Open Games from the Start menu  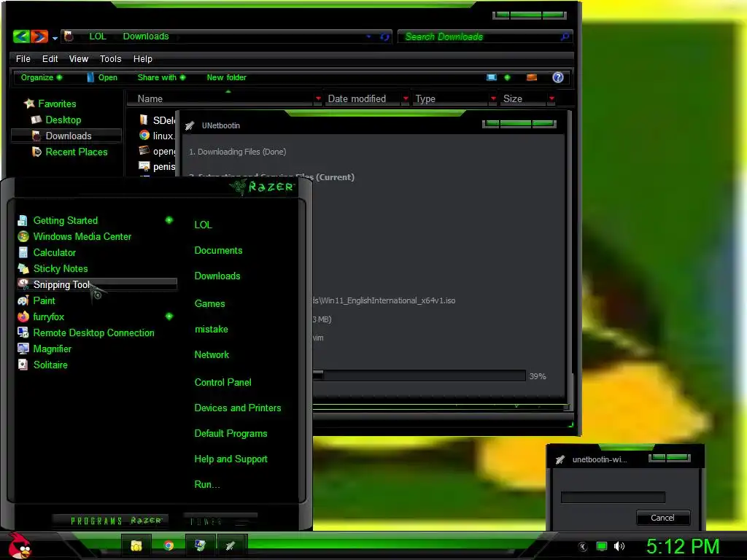(x=209, y=304)
